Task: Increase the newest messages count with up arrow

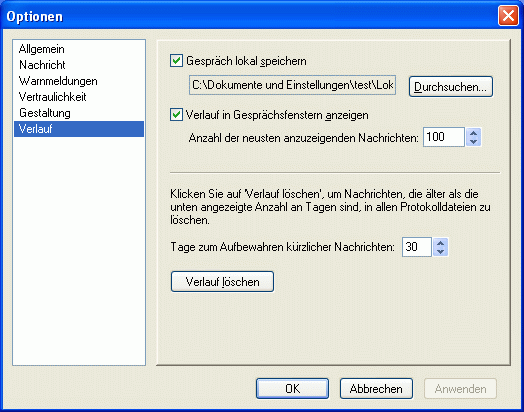Action: point(473,133)
